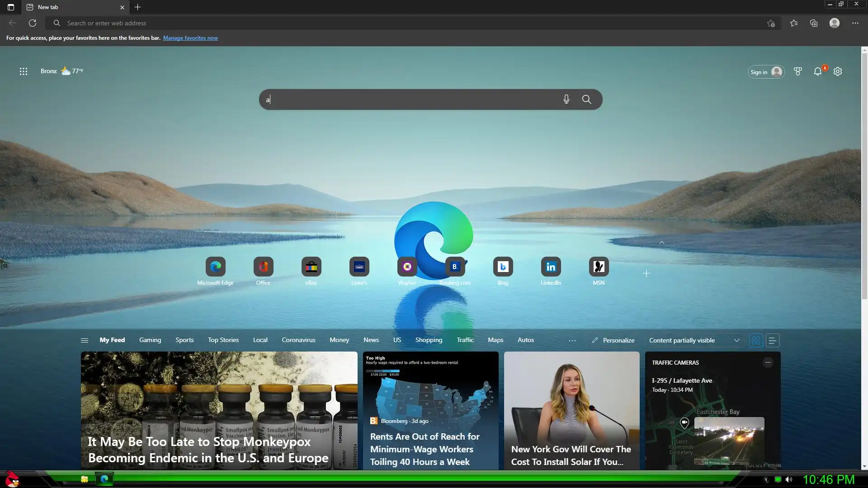Open page settings gear icon
Screen dimensions: 868x488
[x=838, y=71]
